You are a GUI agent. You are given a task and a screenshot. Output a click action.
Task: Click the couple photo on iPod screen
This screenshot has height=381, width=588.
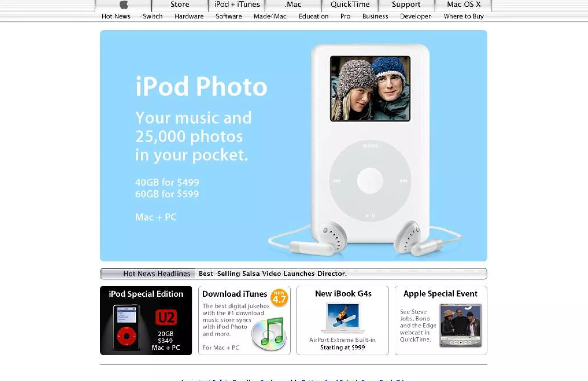370,89
